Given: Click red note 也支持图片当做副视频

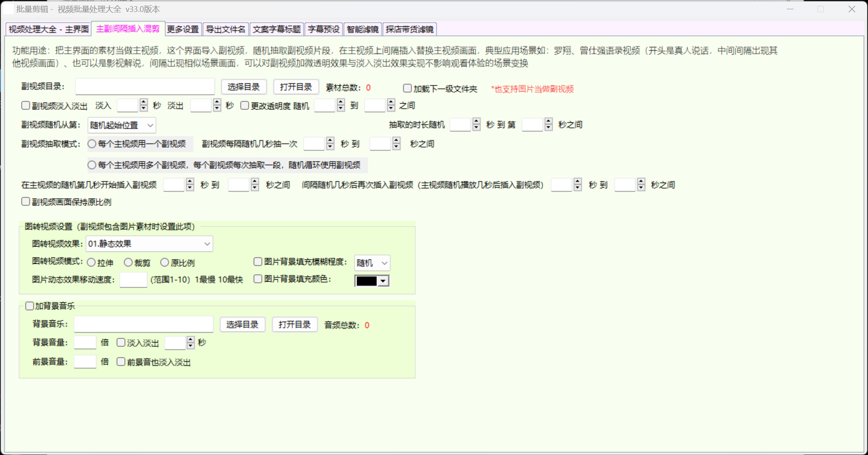Looking at the screenshot, I should click(x=532, y=89).
